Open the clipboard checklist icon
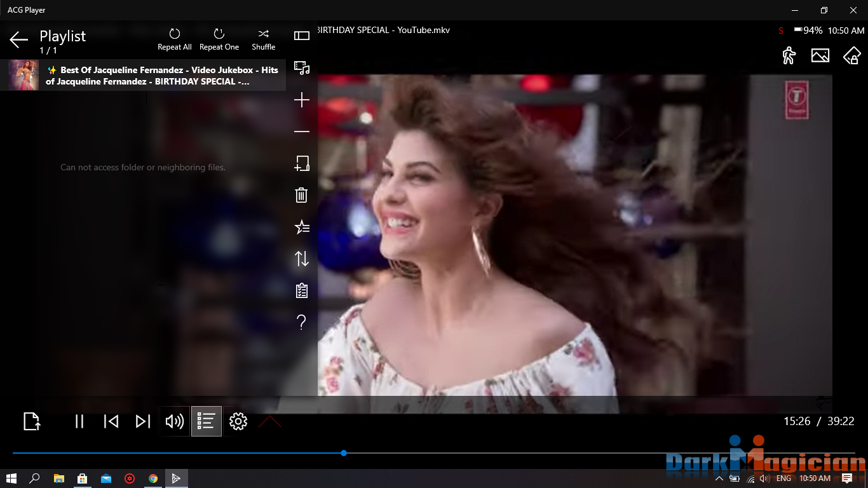Viewport: 868px width, 488px height. pyautogui.click(x=302, y=290)
